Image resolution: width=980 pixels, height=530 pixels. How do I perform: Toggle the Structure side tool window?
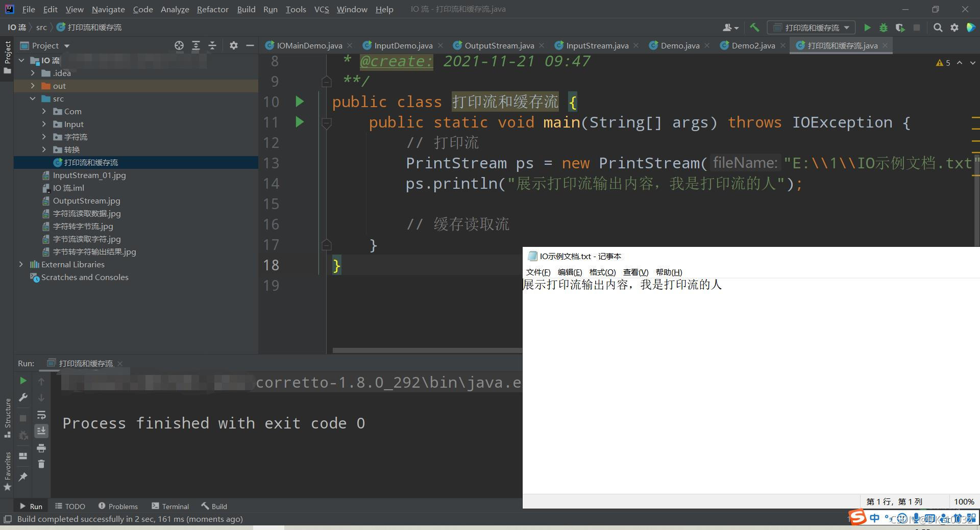[7, 417]
